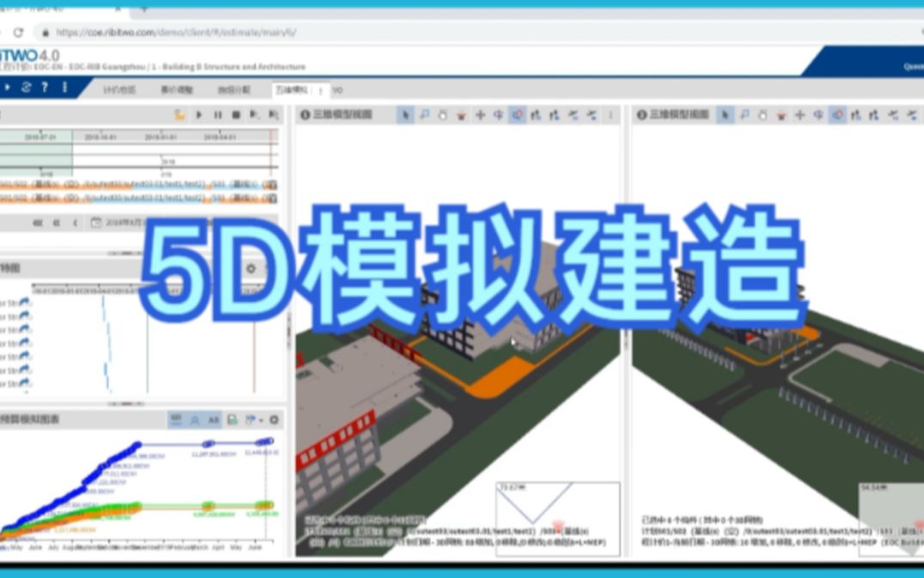Click the browser address bar URL field
924x578 pixels.
coord(172,31)
